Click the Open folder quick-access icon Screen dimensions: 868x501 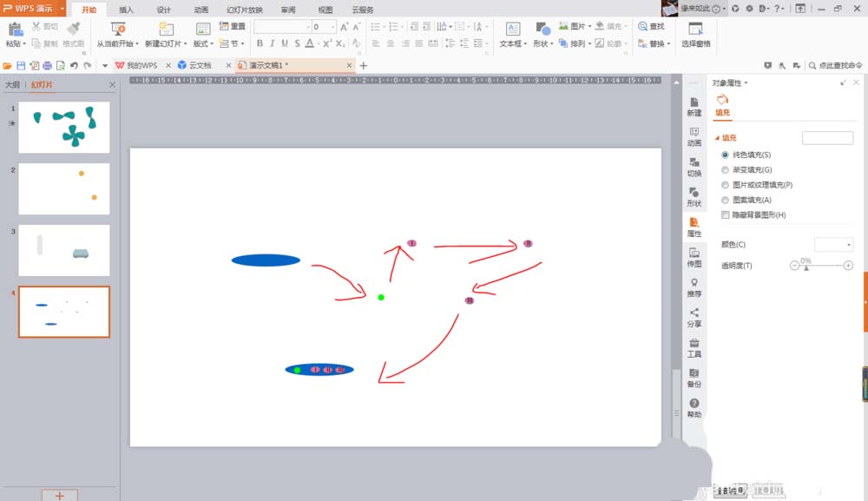tap(7, 65)
